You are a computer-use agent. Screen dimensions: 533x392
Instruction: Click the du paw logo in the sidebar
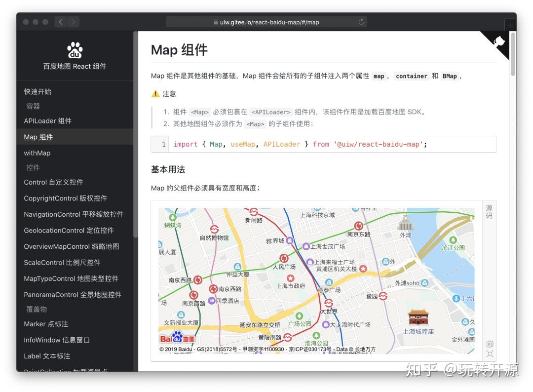(75, 50)
